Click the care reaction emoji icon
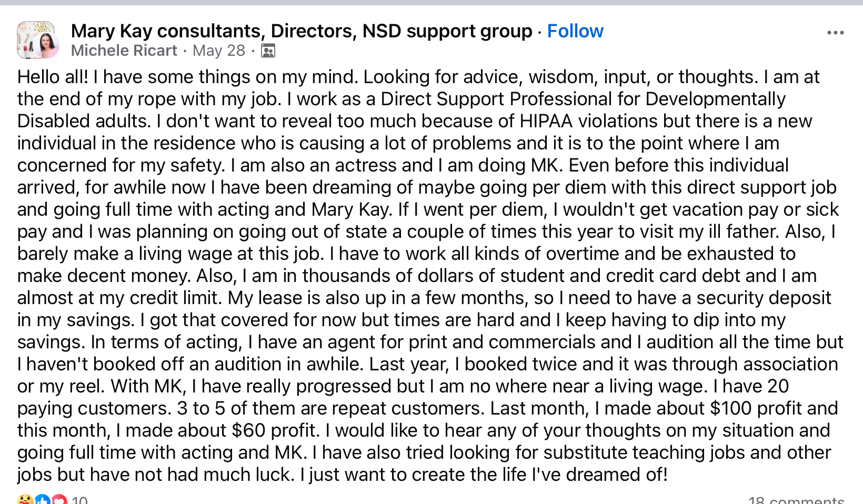 click(x=25, y=500)
